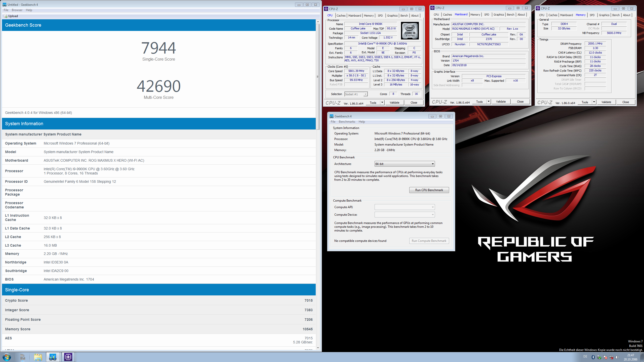
Task: Expand the Tools arrow in the Memory window
Action: (x=594, y=102)
